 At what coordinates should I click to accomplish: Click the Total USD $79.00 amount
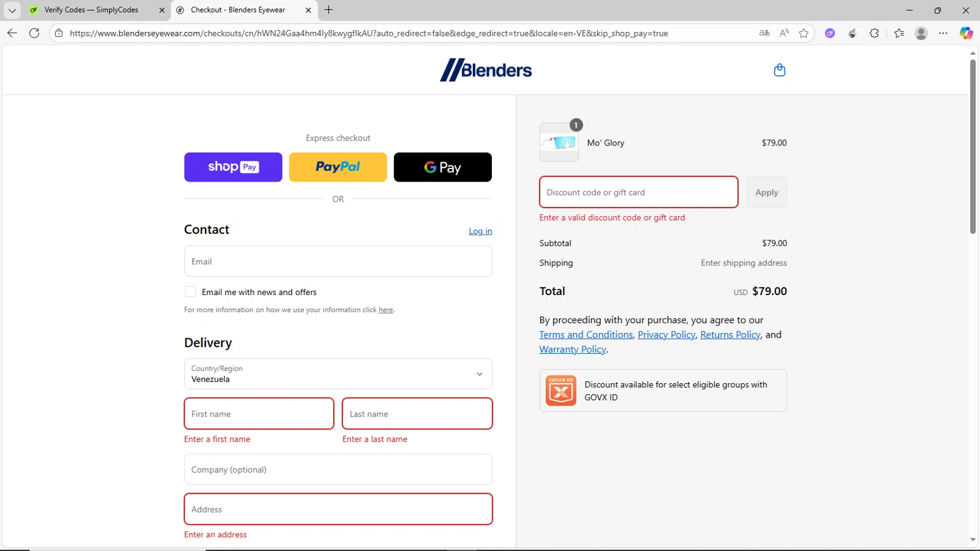tap(760, 291)
